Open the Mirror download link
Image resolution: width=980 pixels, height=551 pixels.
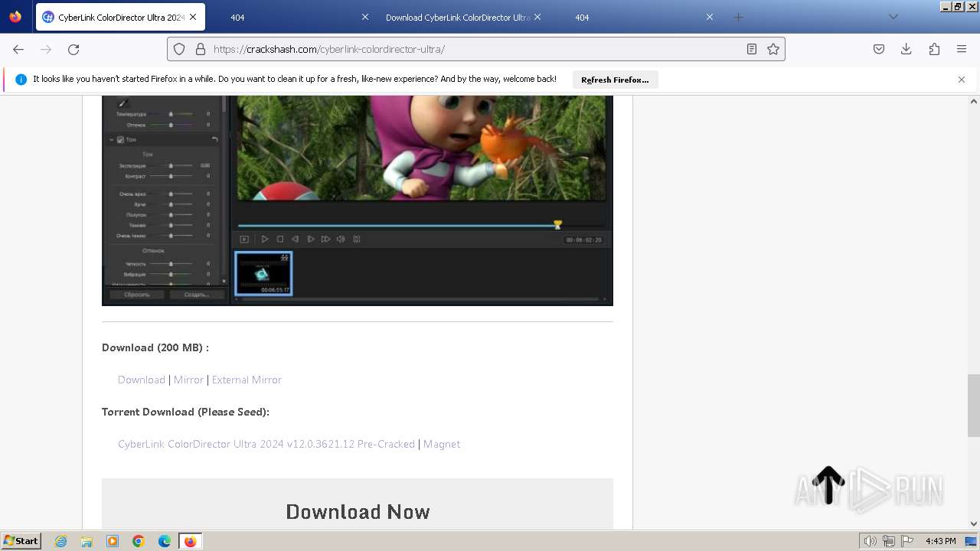[188, 380]
